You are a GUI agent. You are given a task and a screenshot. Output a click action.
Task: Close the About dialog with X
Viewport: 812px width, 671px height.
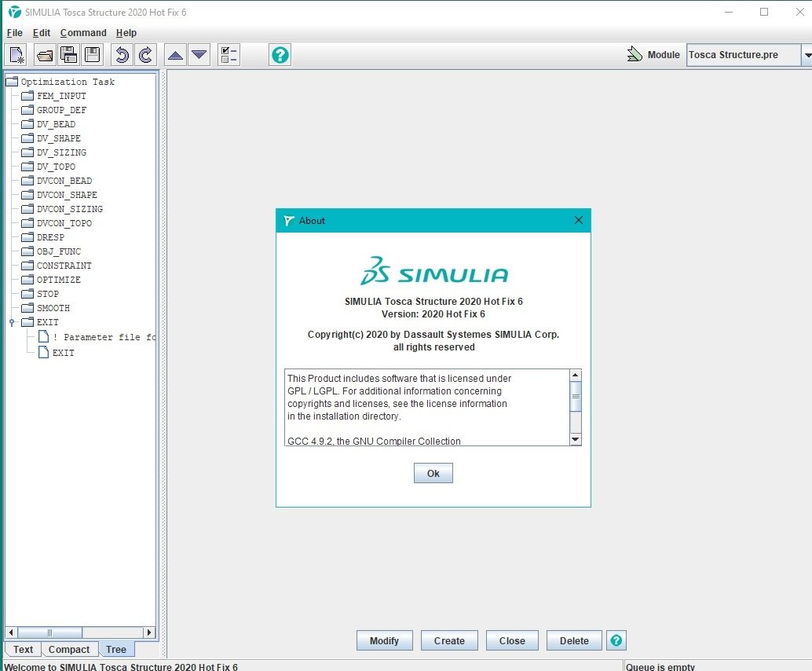(x=579, y=220)
